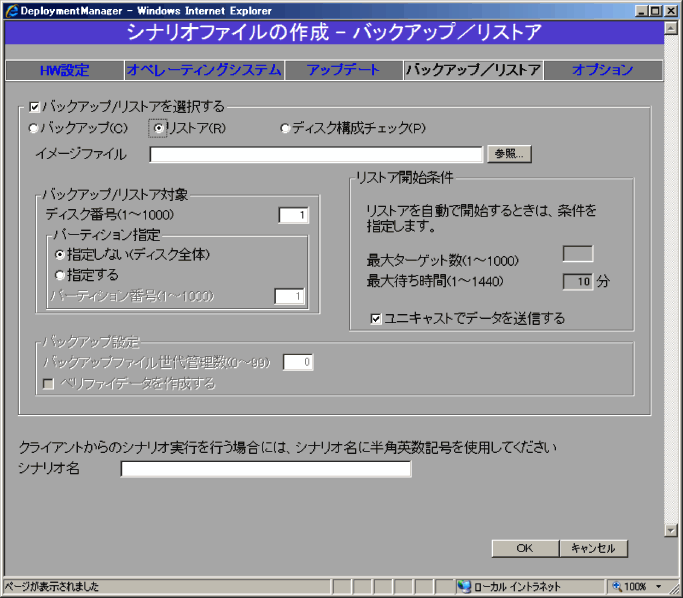Select the リストア(R) radio button
The width and height of the screenshot is (683, 598).
tap(158, 128)
